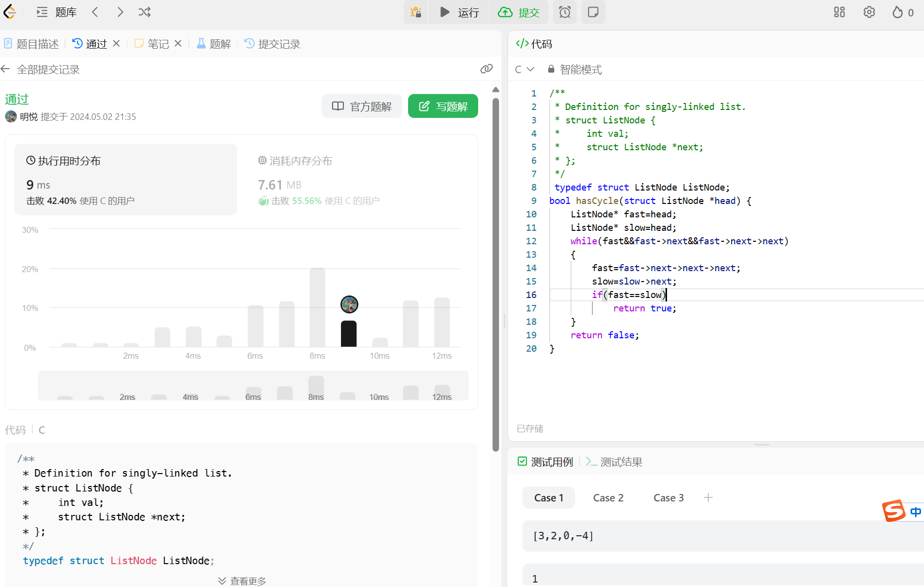Open the layout grid icon
Screen dimensions: 924x587
(x=840, y=12)
